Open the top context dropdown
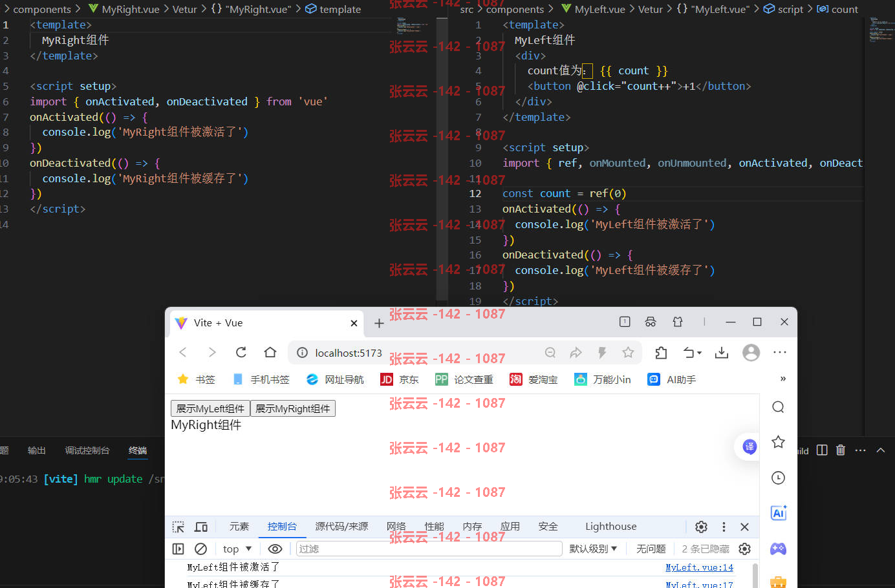 click(x=237, y=549)
